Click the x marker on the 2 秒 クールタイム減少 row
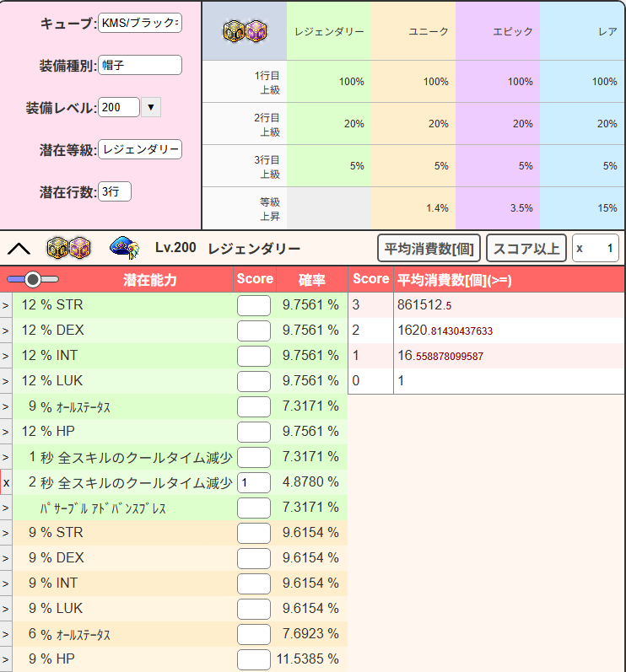 (6, 482)
